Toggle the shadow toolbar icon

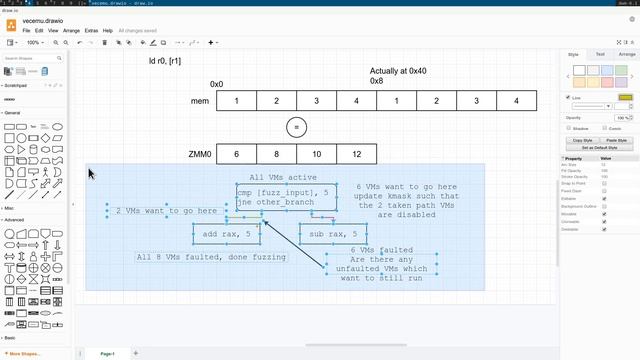point(163,42)
